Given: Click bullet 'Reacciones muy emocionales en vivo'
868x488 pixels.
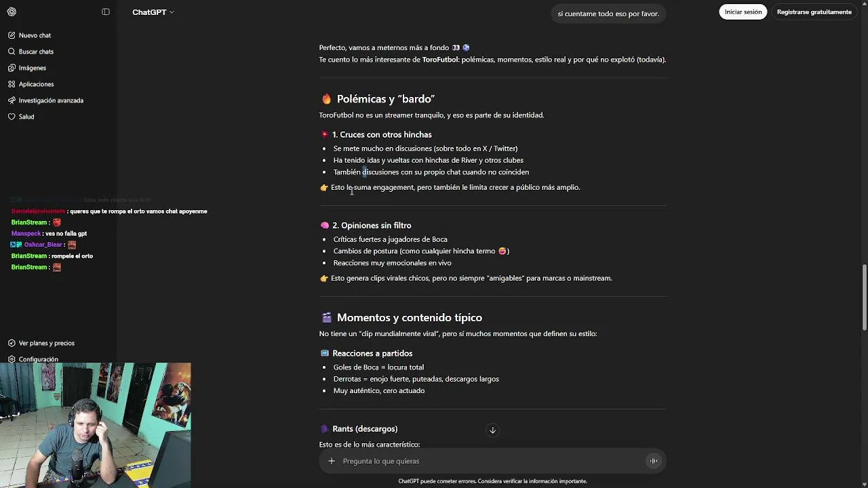Looking at the screenshot, I should [x=392, y=263].
